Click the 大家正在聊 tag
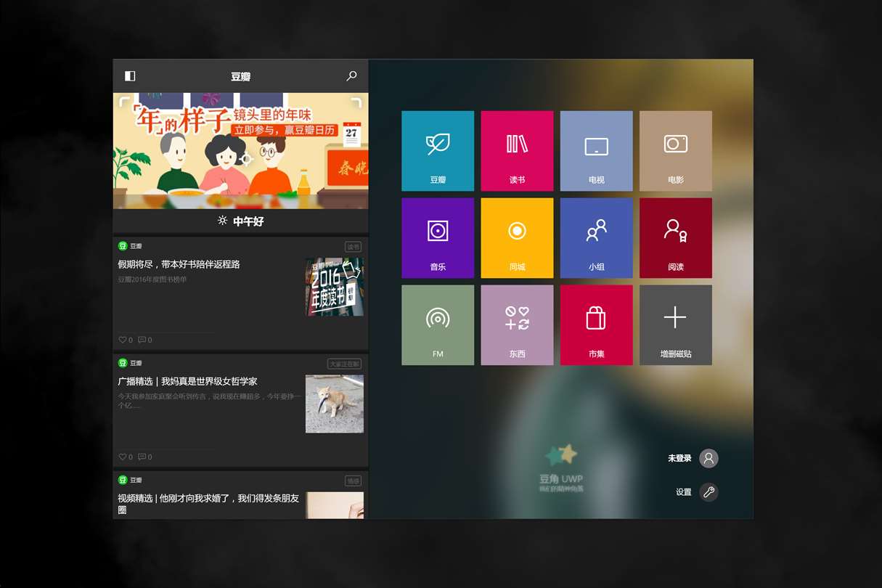Image resolution: width=882 pixels, height=588 pixels. coord(345,364)
